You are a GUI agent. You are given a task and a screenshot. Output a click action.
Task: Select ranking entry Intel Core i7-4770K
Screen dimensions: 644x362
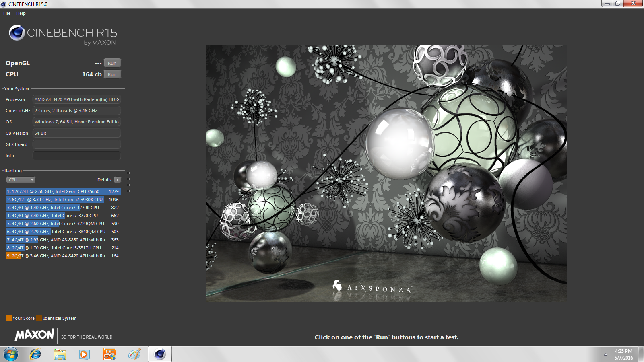coord(63,208)
